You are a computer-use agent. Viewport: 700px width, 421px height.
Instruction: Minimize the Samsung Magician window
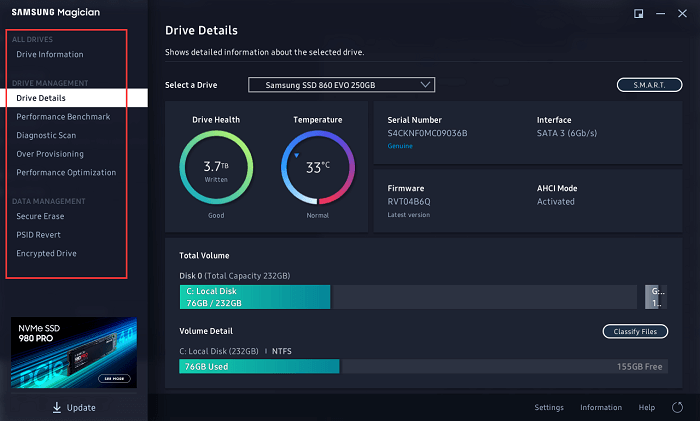(660, 14)
